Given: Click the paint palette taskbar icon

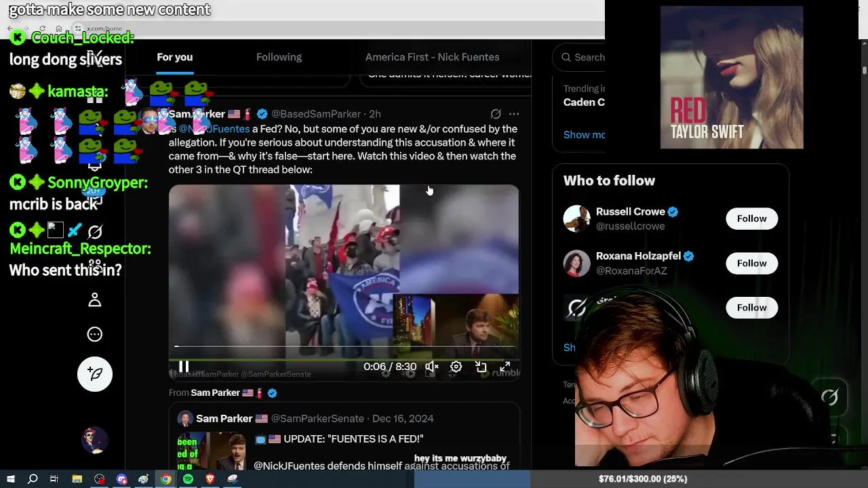Looking at the screenshot, I should [144, 479].
